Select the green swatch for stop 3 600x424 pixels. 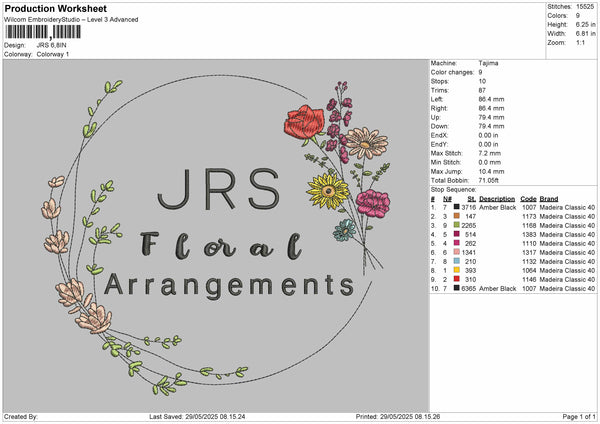tap(457, 224)
